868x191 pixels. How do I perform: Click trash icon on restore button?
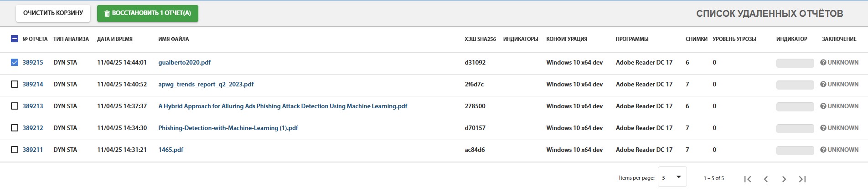coord(107,14)
